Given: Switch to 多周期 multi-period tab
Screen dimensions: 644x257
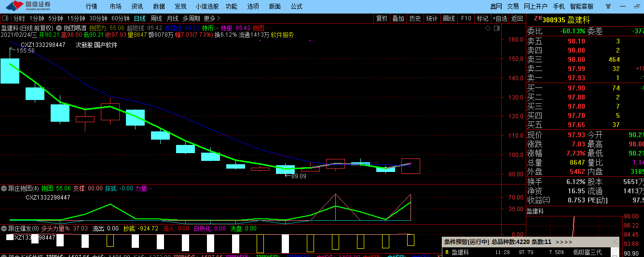Looking at the screenshot, I should (191, 18).
